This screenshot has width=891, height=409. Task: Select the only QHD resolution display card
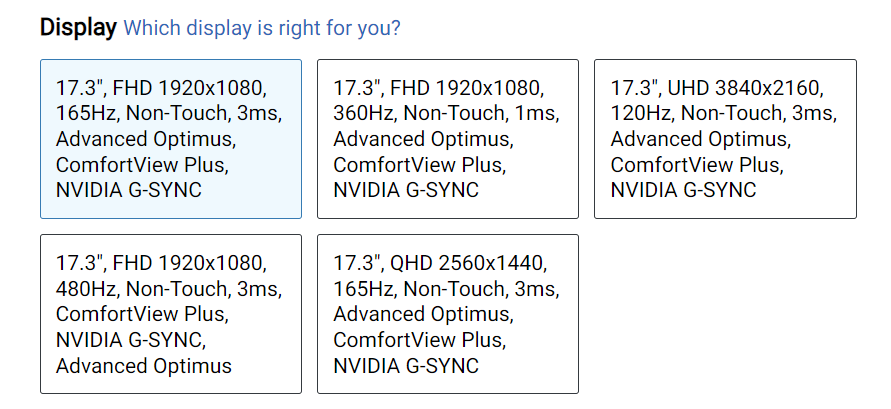[x=448, y=314]
